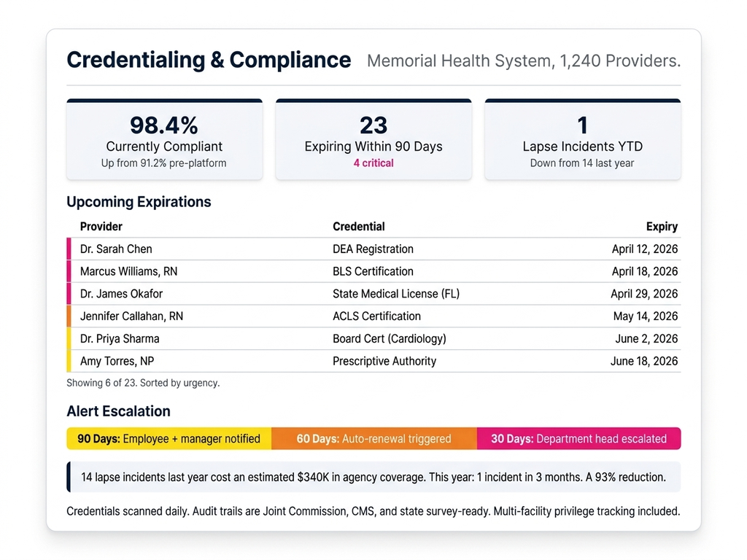
Task: Click Dr. James Okafor's name
Action: pos(121,294)
